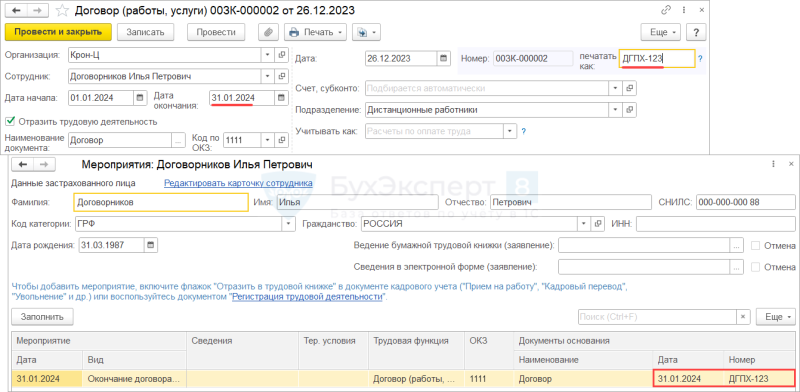The width and height of the screenshot is (800, 392).
Task: Add contract document to favorites star
Action: 62,10
